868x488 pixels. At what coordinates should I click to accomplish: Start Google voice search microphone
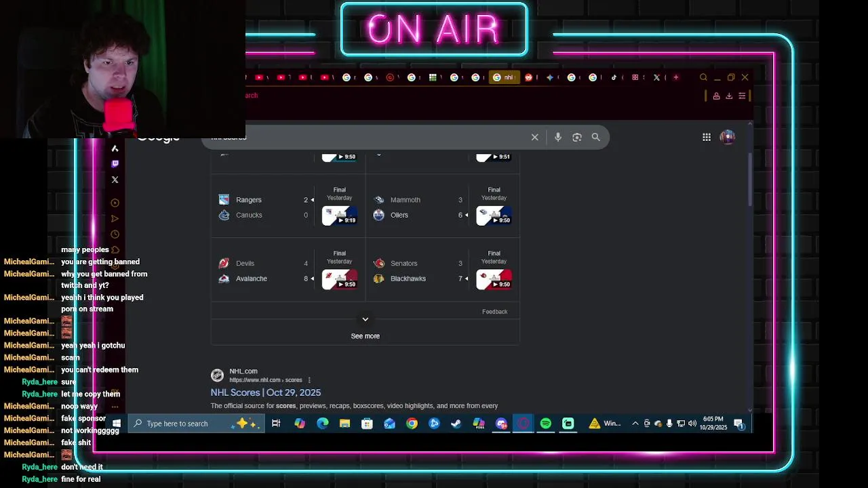(557, 137)
